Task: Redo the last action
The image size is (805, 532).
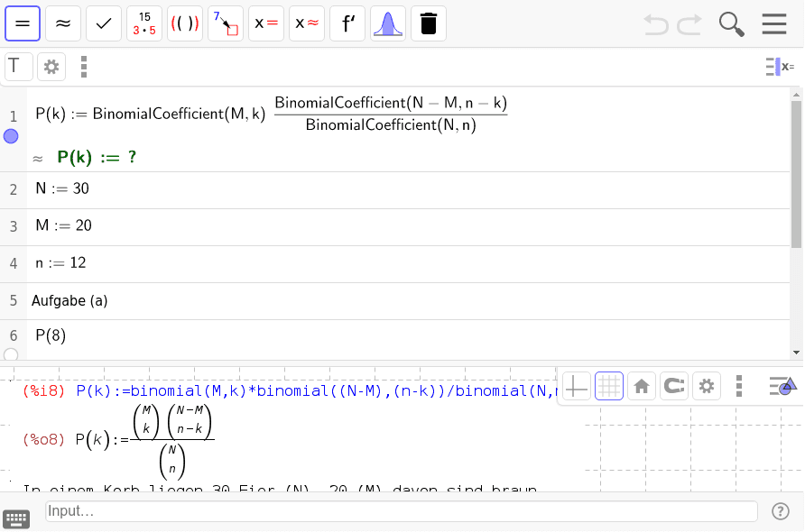Action: coord(689,24)
